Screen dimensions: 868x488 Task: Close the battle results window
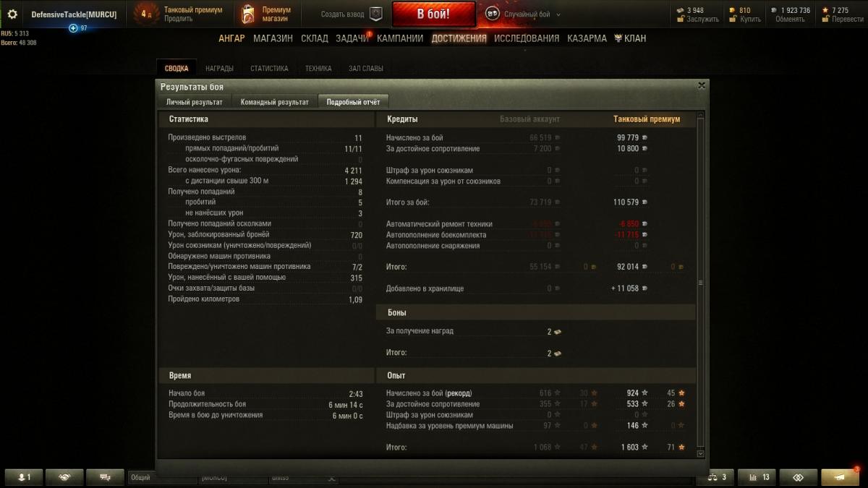[x=701, y=85]
